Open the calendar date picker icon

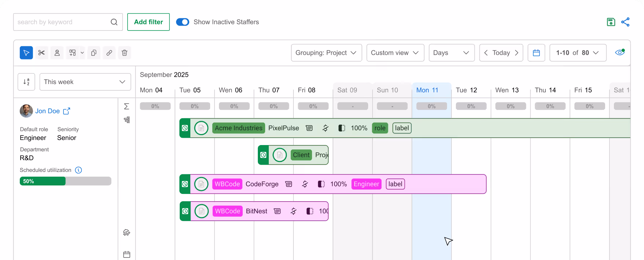pos(536,53)
